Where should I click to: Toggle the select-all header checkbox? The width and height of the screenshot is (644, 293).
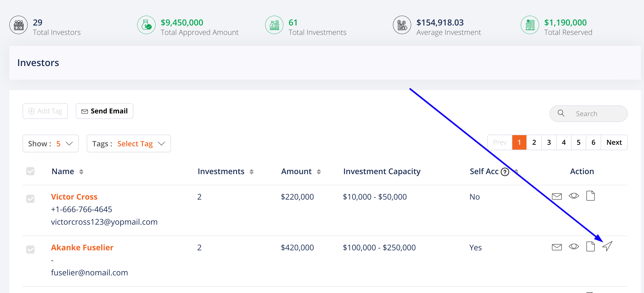pos(30,171)
